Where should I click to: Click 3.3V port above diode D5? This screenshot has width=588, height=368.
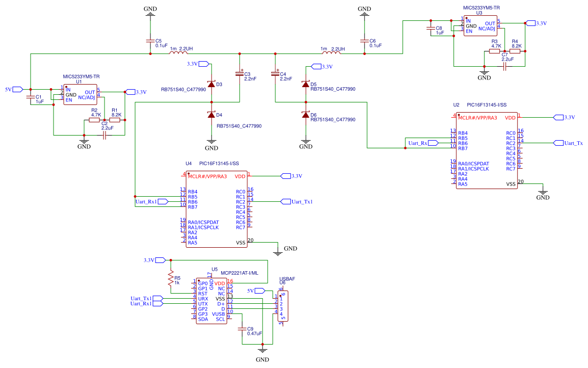click(322, 67)
